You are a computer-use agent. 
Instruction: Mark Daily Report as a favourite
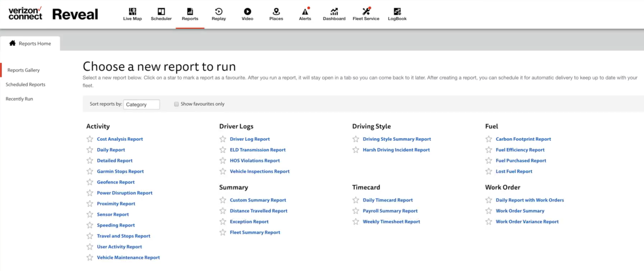90,150
